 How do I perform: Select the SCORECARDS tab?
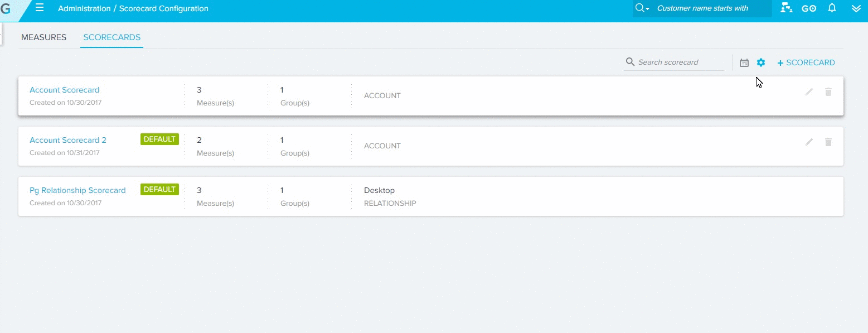pyautogui.click(x=111, y=37)
